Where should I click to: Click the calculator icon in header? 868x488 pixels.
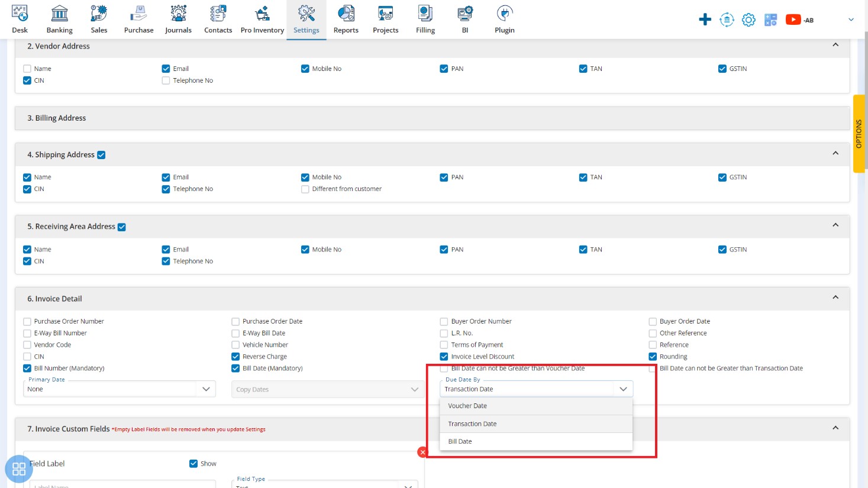[x=770, y=20]
